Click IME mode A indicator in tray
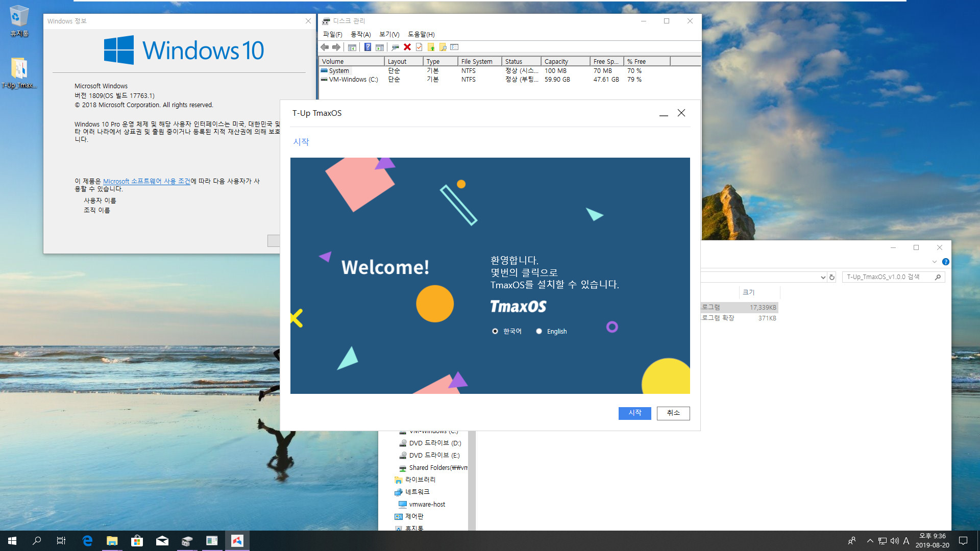 (x=906, y=541)
